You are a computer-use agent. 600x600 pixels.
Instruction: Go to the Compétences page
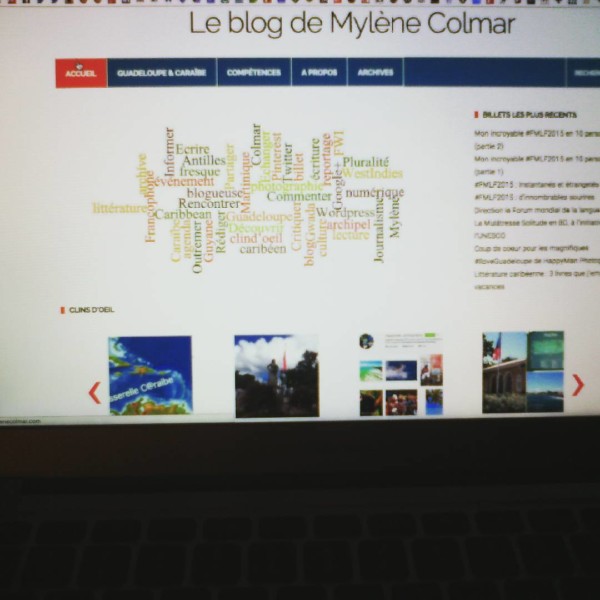[253, 73]
